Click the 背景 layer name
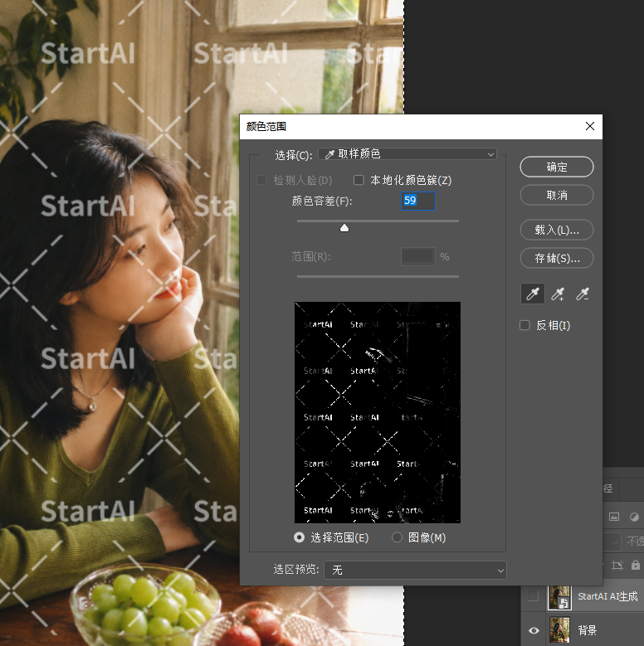644x646 pixels. pyautogui.click(x=587, y=630)
